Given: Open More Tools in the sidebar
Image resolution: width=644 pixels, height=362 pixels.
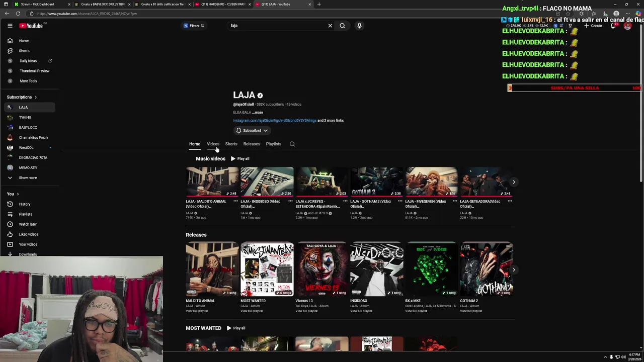Looking at the screenshot, I should (29, 81).
